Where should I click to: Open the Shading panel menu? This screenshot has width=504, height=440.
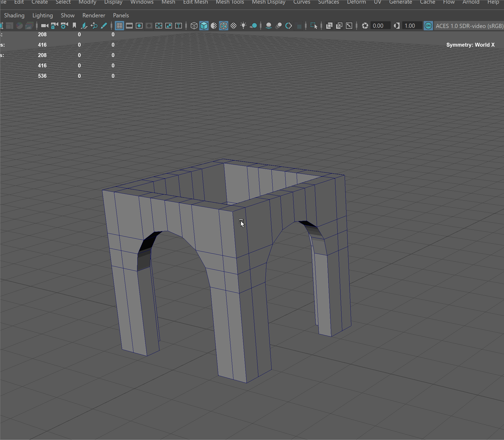[x=14, y=15]
